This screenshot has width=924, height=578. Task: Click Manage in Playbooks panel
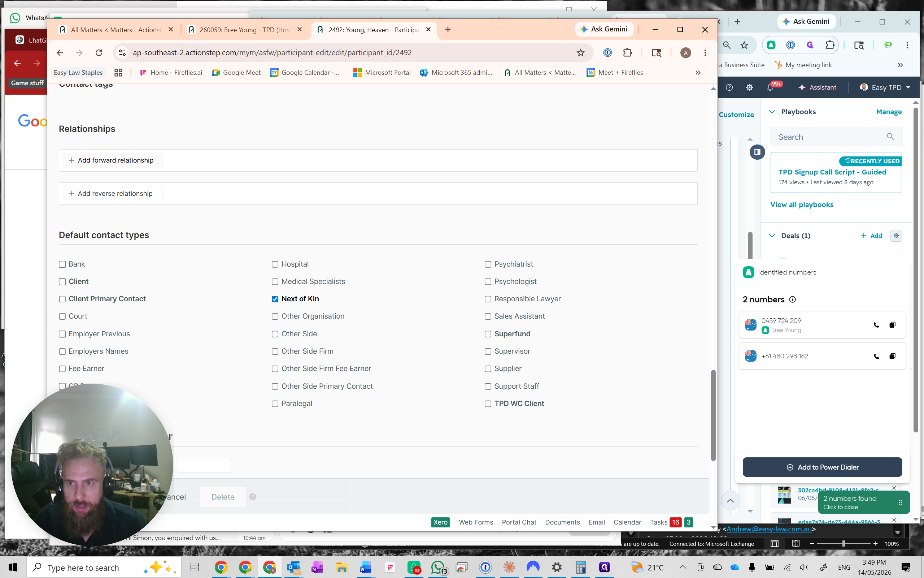coord(889,112)
